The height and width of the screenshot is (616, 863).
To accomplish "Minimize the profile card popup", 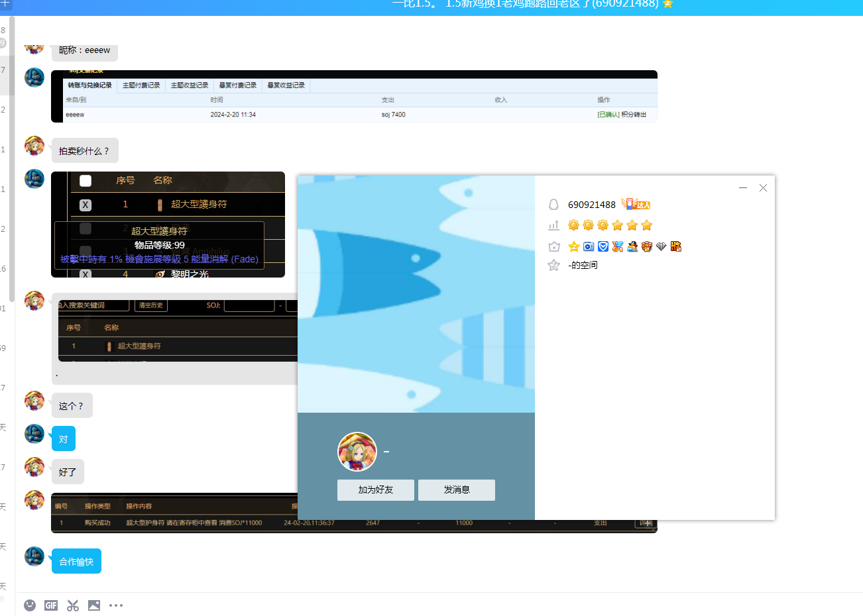I will [x=743, y=188].
